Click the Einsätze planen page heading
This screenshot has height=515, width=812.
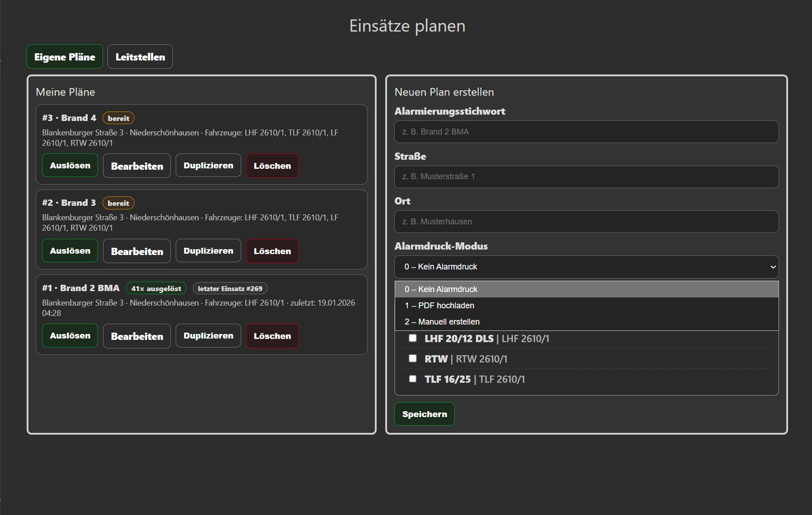pyautogui.click(x=407, y=26)
